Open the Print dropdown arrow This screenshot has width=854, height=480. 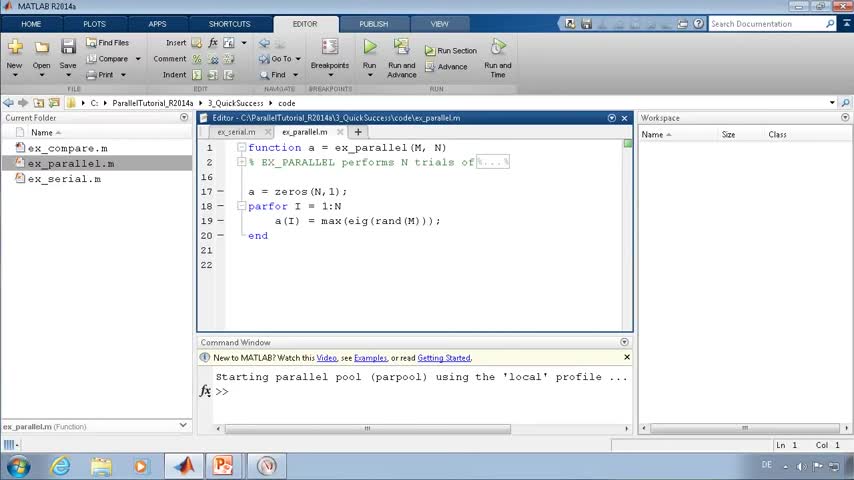click(x=123, y=75)
